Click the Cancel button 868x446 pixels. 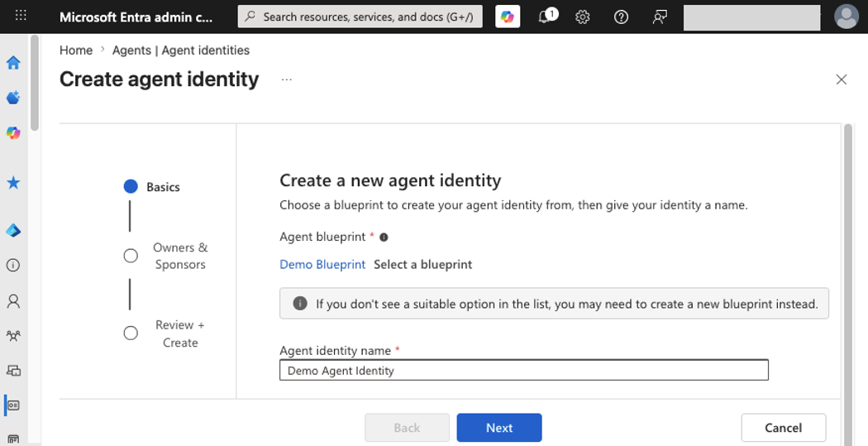click(x=784, y=428)
